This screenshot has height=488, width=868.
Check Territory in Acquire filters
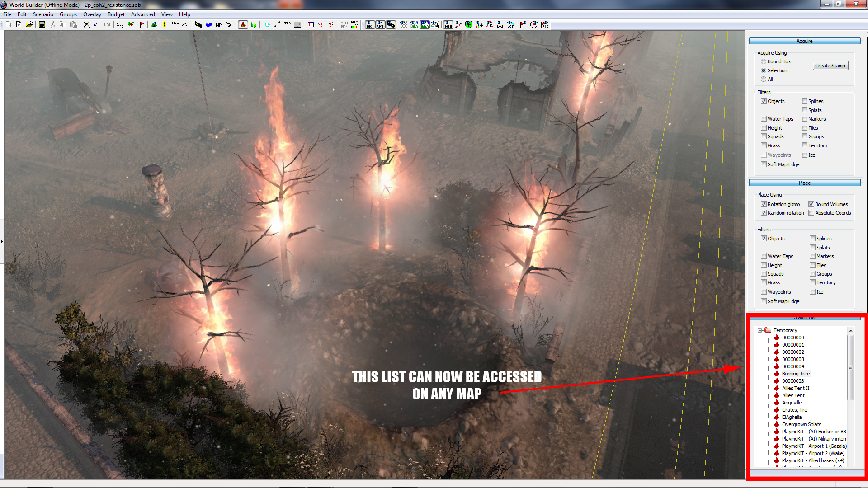(x=805, y=145)
